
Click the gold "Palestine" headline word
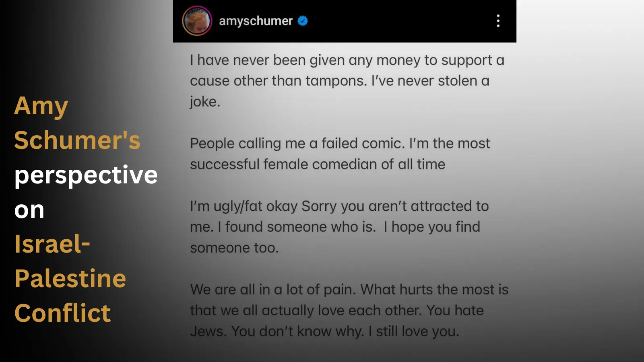70,279
